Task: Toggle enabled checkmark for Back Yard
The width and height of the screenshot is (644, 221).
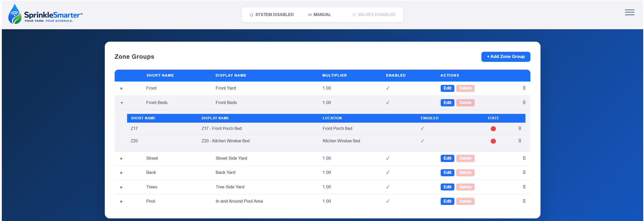Action: [387, 172]
